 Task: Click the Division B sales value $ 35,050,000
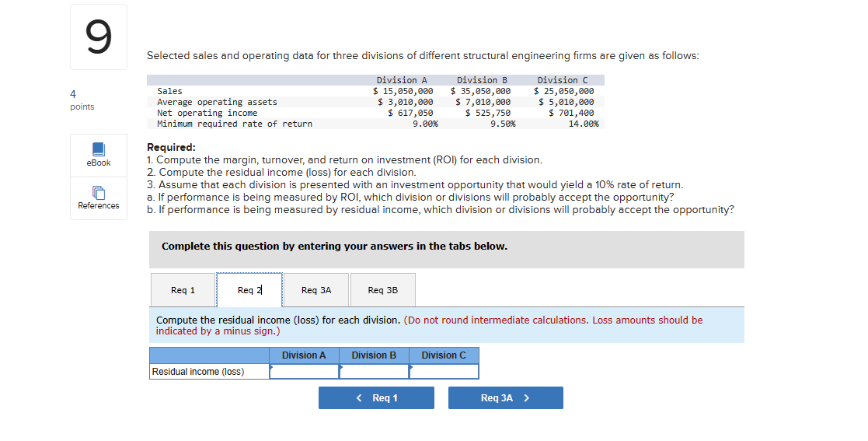pos(480,91)
